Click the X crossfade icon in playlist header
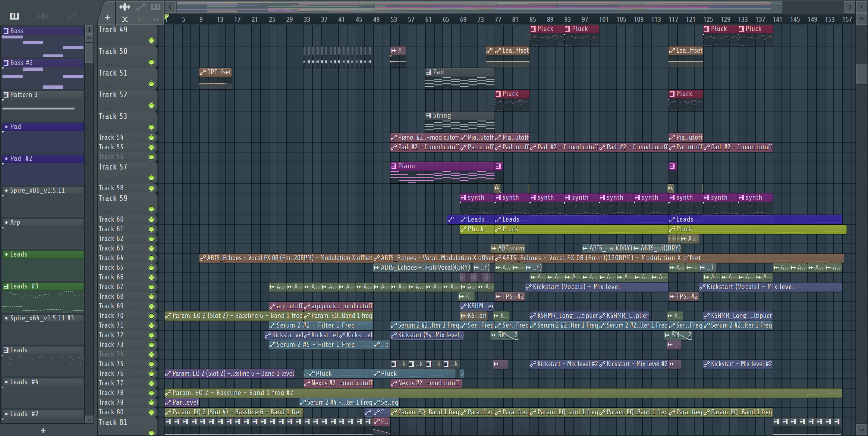This screenshot has height=436, width=868. click(125, 19)
